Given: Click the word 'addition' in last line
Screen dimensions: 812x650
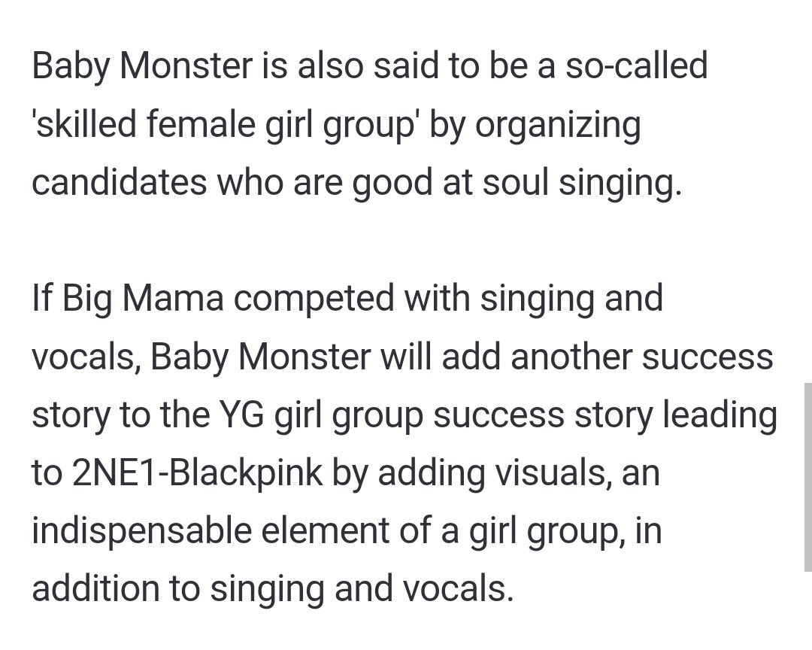Looking at the screenshot, I should click(95, 589).
